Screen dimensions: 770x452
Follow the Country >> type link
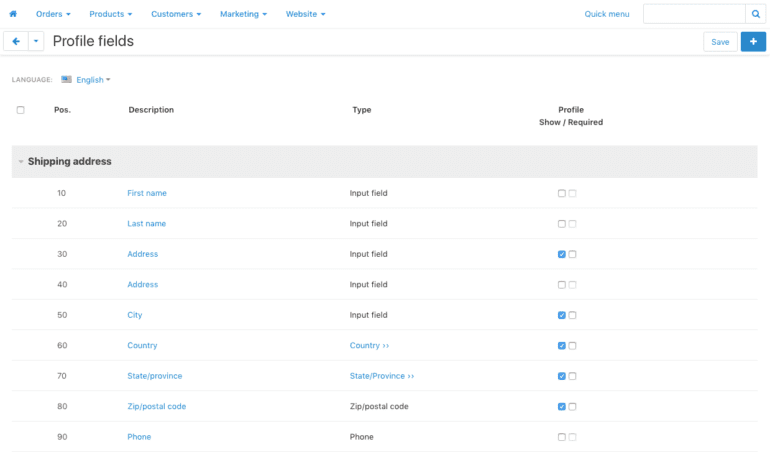(x=369, y=345)
